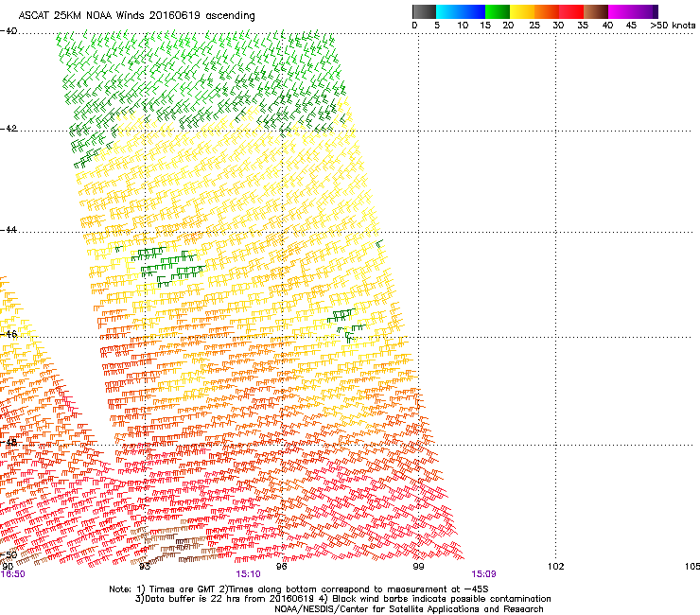Click the orange 25-30 knots legend swatch
The height and width of the screenshot is (615, 700).
point(547,11)
